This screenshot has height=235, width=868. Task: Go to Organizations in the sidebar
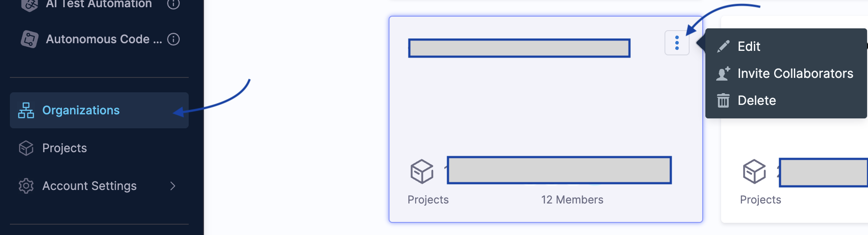coord(81,110)
